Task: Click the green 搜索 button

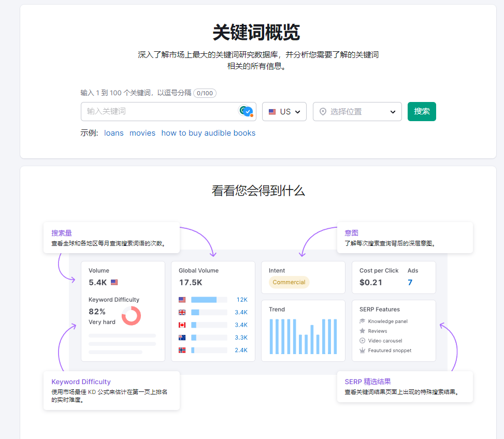Action: (422, 111)
